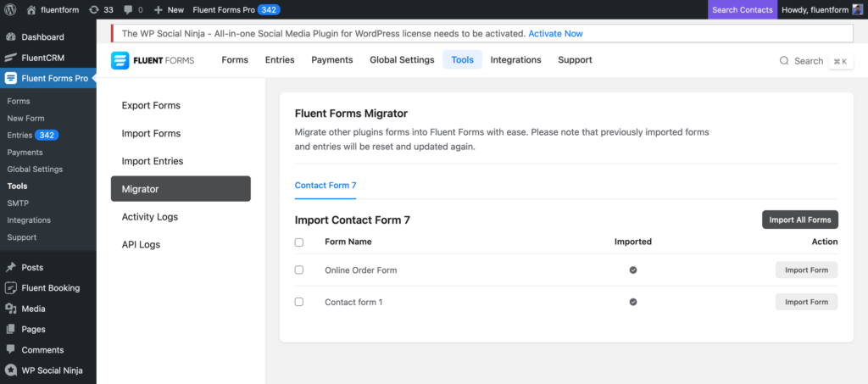Open the Integrations top navigation tab
This screenshot has height=384, width=868.
(x=516, y=59)
